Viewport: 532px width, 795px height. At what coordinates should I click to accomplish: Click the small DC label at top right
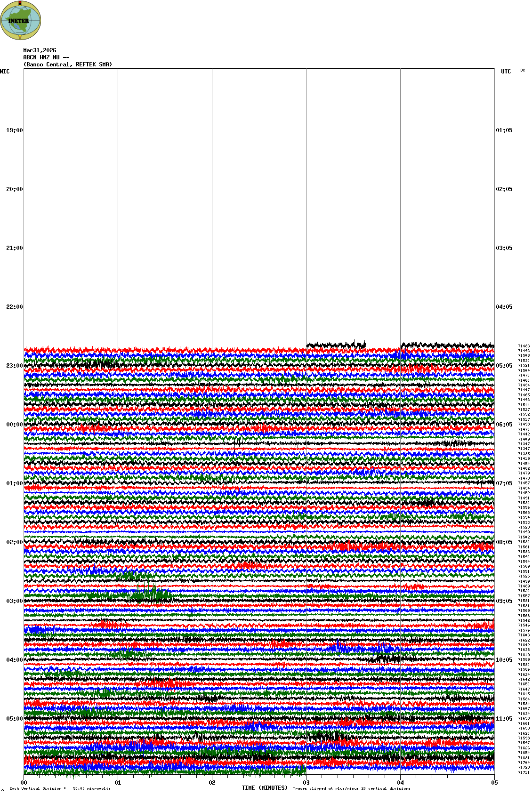click(x=523, y=71)
